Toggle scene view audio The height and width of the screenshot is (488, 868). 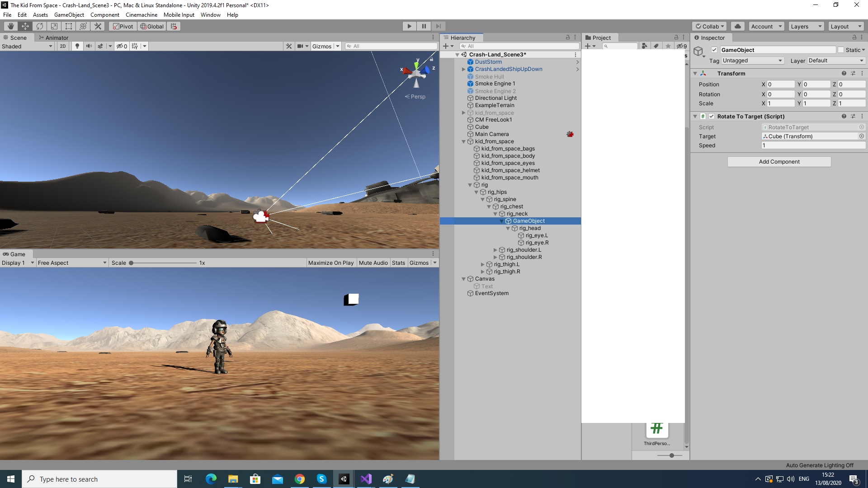point(89,46)
